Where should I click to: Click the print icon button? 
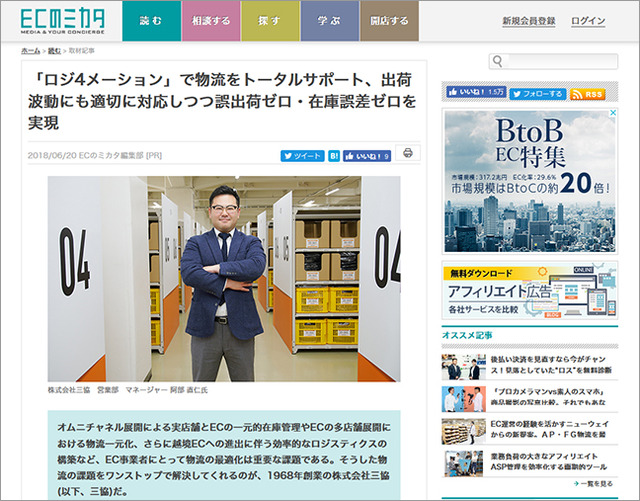[408, 153]
